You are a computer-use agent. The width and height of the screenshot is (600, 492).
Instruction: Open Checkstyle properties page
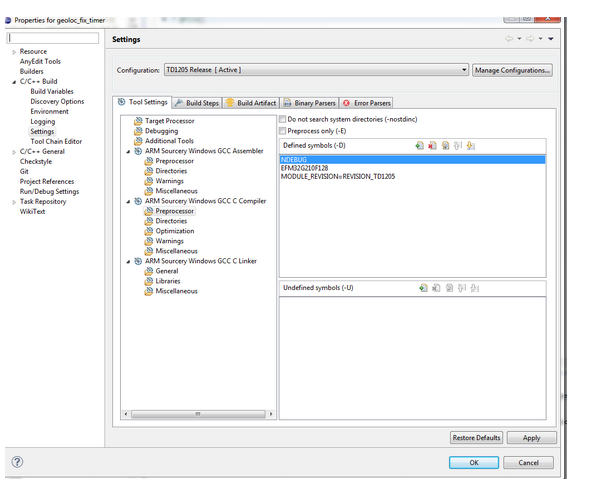click(36, 161)
